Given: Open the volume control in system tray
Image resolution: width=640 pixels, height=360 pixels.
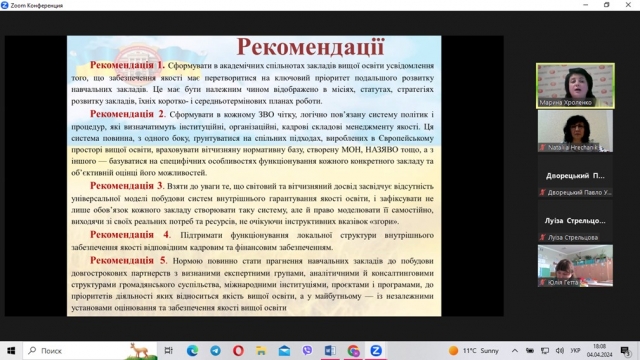Looking at the screenshot, I should [560, 351].
